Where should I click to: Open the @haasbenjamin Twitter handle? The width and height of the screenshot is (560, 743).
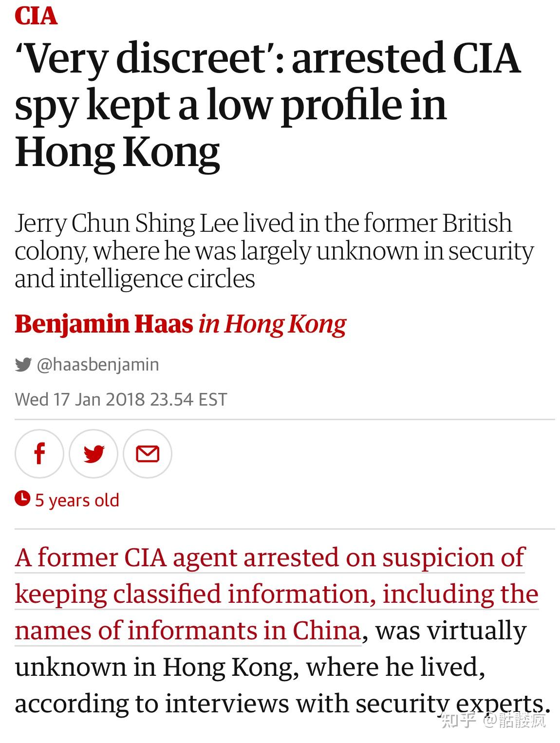tap(98, 364)
